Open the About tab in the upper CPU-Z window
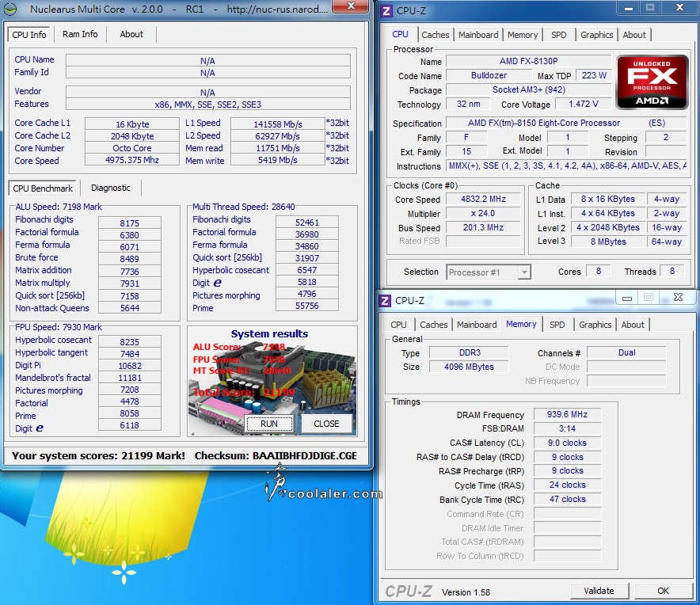The height and width of the screenshot is (605, 700). click(x=634, y=35)
